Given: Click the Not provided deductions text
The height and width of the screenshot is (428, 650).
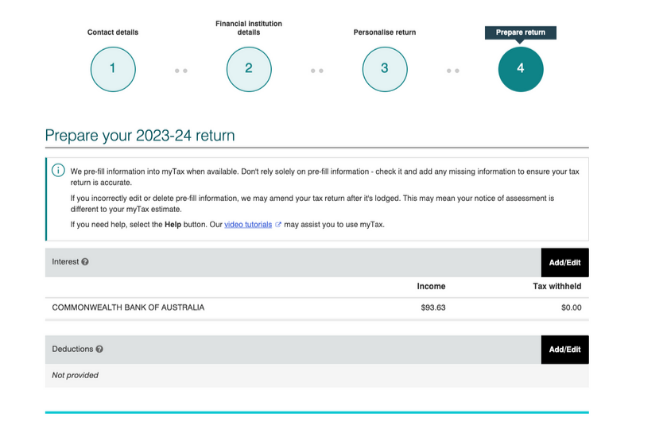Looking at the screenshot, I should coord(75,375).
